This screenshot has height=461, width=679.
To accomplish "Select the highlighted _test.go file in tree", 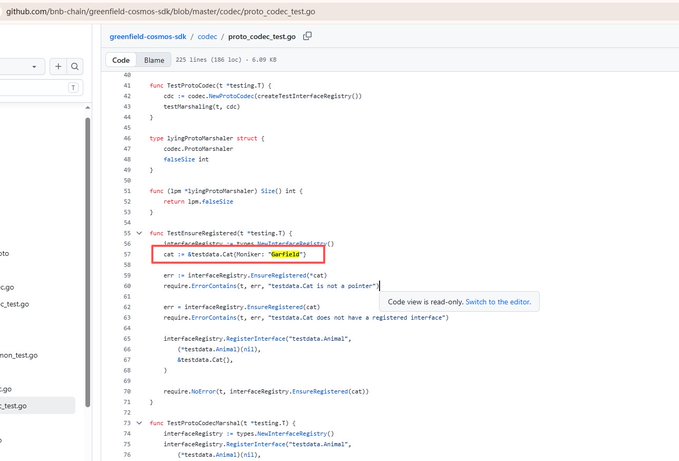I will click(37, 406).
